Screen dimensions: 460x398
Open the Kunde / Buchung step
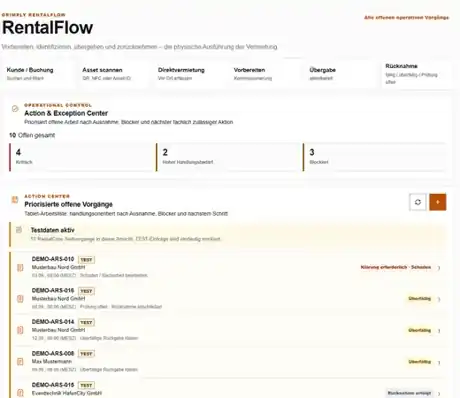click(x=38, y=74)
